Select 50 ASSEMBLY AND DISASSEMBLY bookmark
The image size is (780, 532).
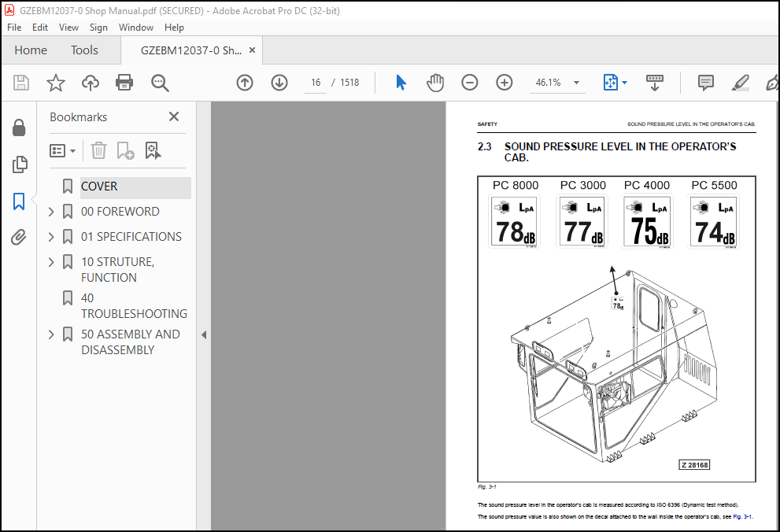coord(131,342)
